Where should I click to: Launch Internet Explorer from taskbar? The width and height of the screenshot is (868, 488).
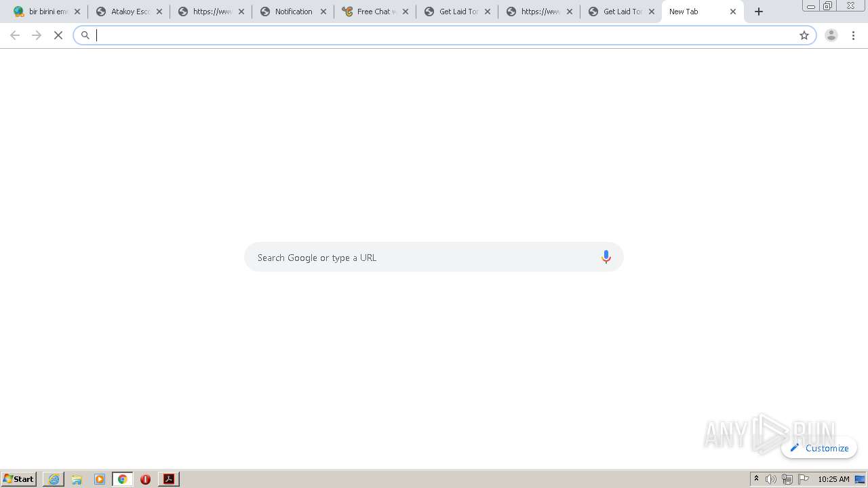(x=54, y=479)
